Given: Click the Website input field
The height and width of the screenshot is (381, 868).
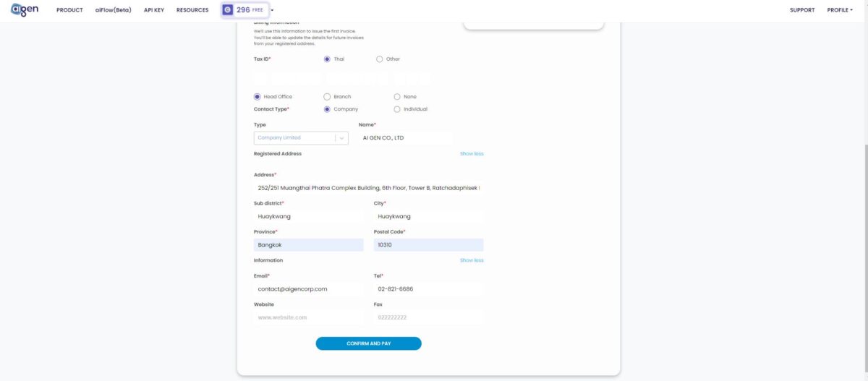Looking at the screenshot, I should click(309, 317).
